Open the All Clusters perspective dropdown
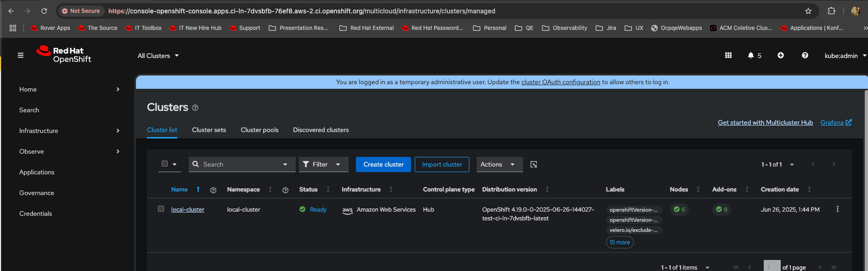This screenshot has height=271, width=868. pyautogui.click(x=158, y=56)
